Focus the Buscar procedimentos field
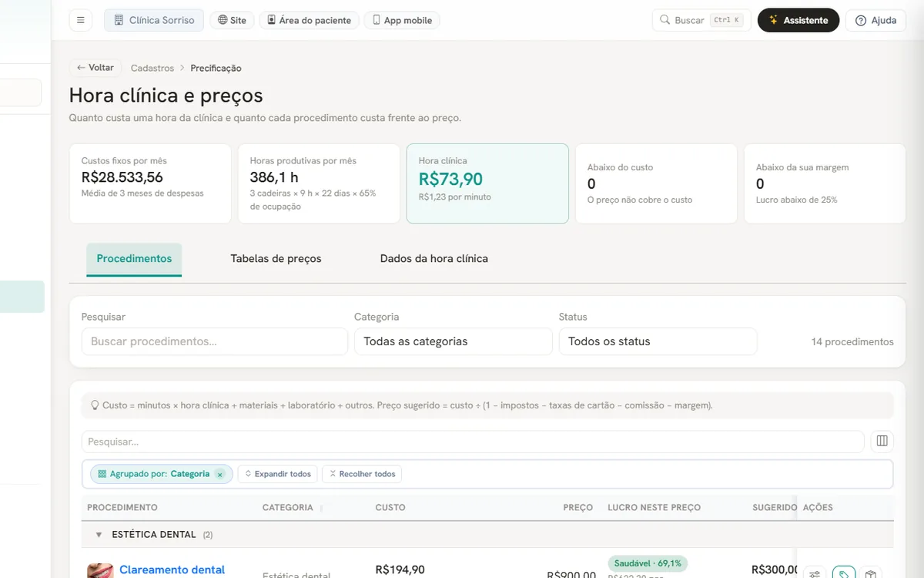Image resolution: width=924 pixels, height=578 pixels. (215, 341)
